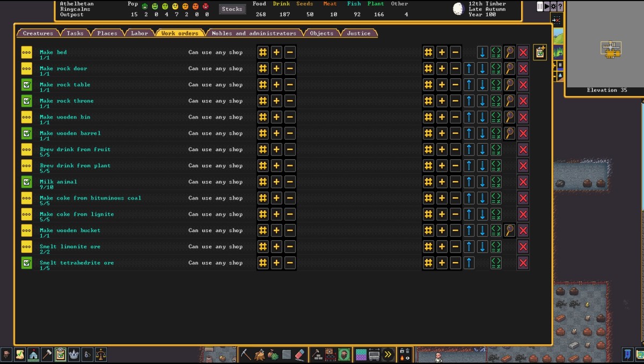Open details magnifier for Make wooden barrel
Image resolution: width=644 pixels, height=364 pixels.
point(509,133)
